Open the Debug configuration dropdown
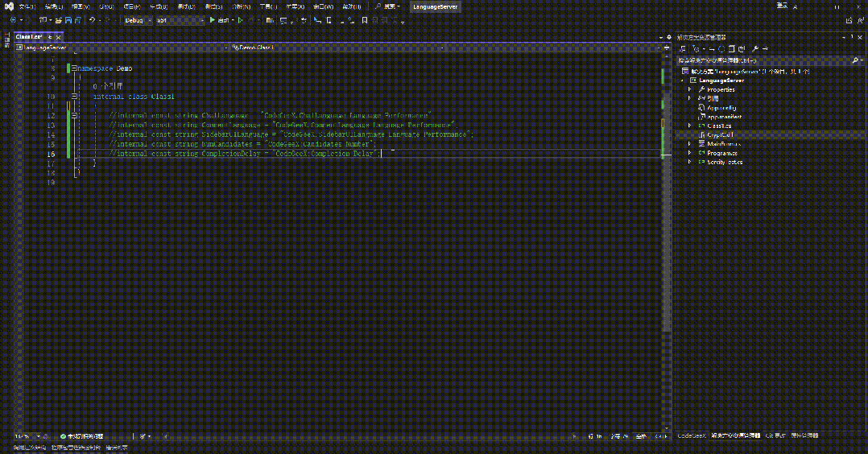 coord(138,20)
